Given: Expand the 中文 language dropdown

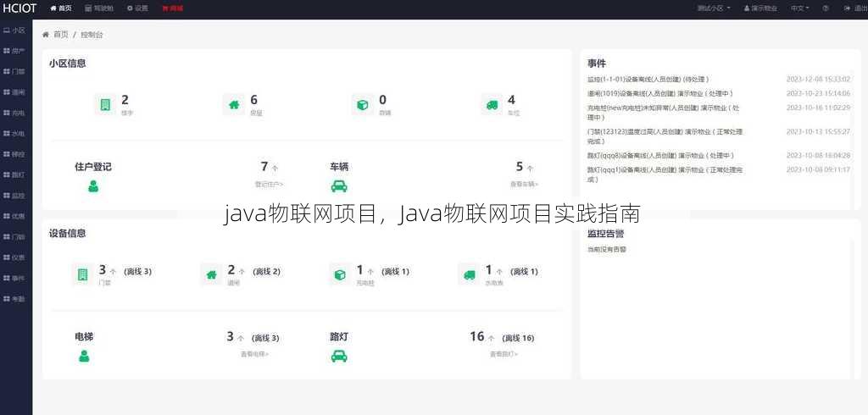Looking at the screenshot, I should [800, 8].
